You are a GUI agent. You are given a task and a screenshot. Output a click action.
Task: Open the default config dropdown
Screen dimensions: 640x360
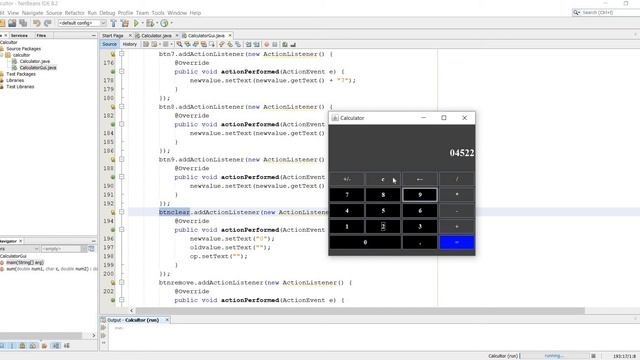pyautogui.click(x=82, y=23)
